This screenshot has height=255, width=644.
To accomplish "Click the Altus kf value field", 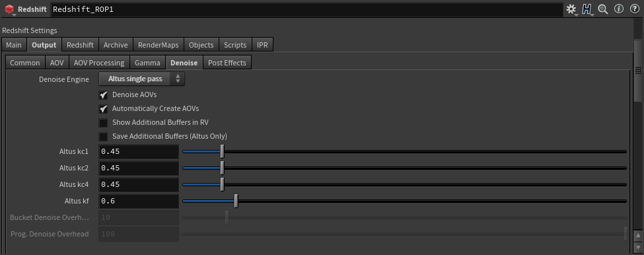I will 139,201.
